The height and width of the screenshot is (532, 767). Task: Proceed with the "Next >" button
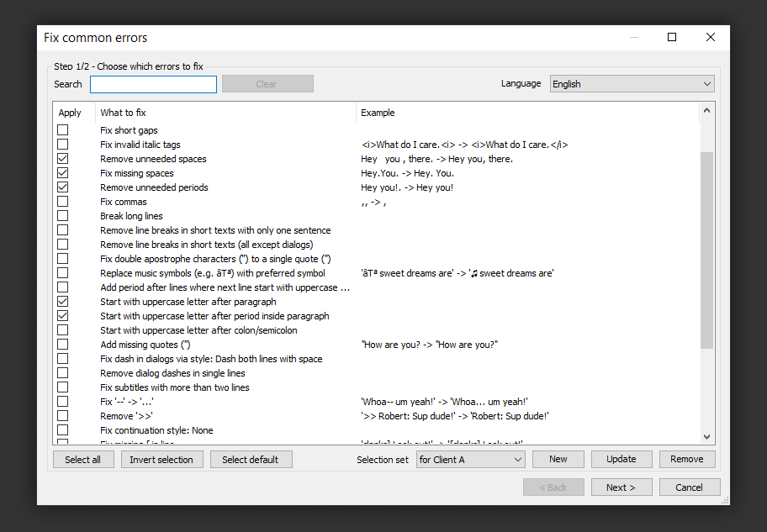coord(621,487)
